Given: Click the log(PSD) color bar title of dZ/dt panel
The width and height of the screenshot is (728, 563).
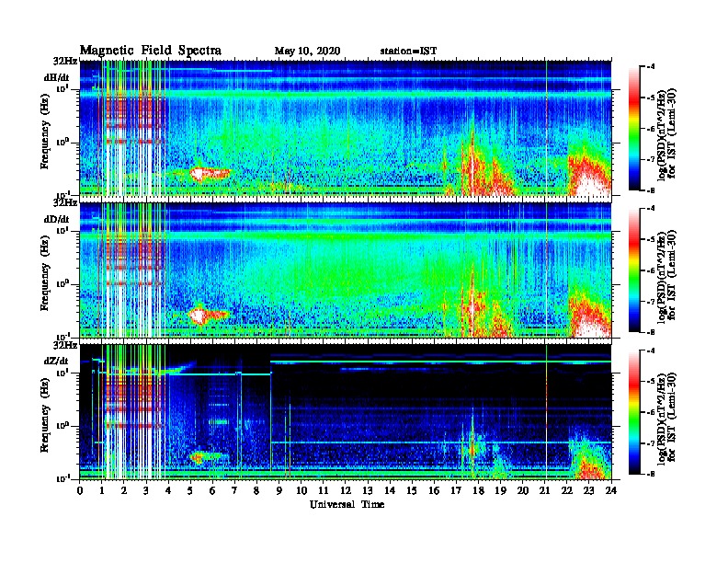Looking at the screenshot, I should pos(666,418).
